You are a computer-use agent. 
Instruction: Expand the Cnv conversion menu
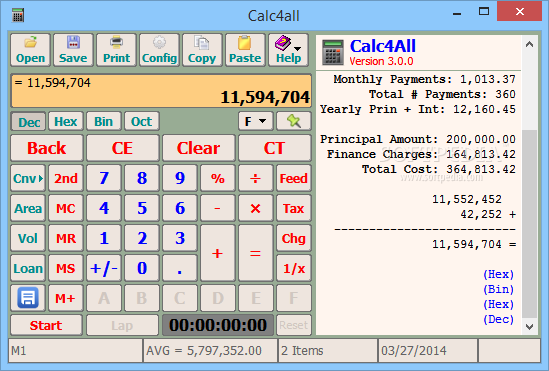click(x=28, y=178)
